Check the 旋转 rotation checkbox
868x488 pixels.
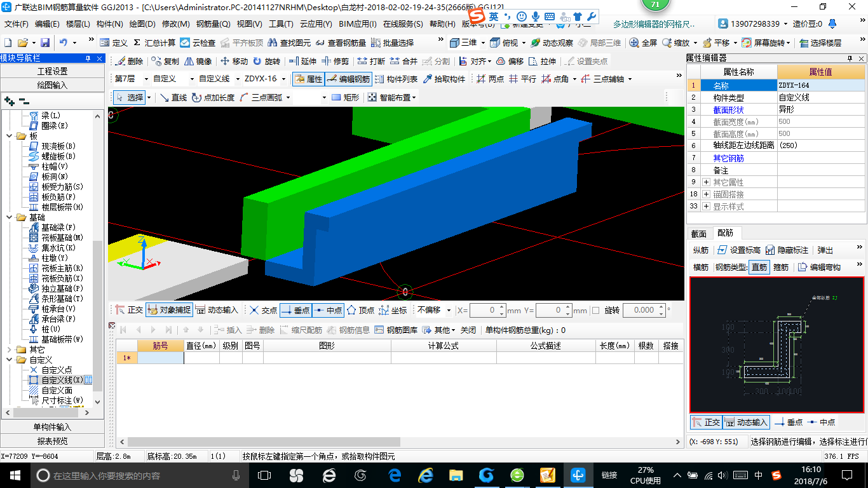pyautogui.click(x=595, y=310)
